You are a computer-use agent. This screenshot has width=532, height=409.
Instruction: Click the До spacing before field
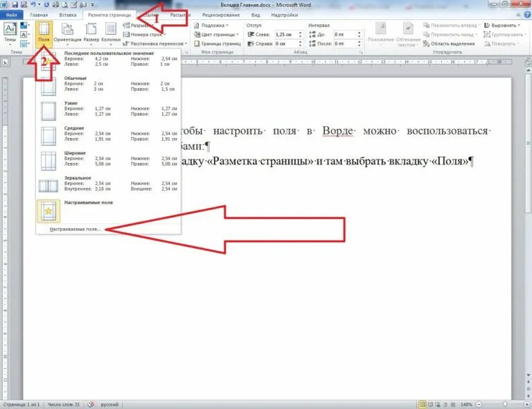tap(344, 34)
